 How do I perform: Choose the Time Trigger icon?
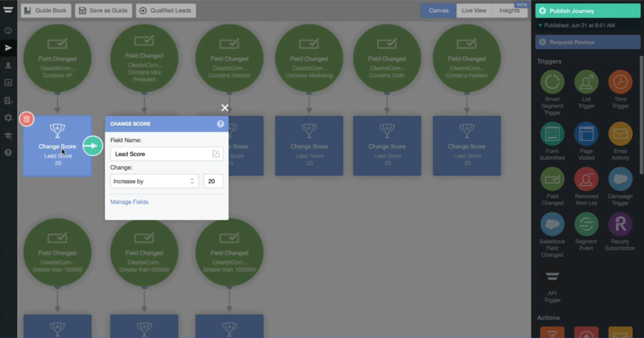(620, 81)
